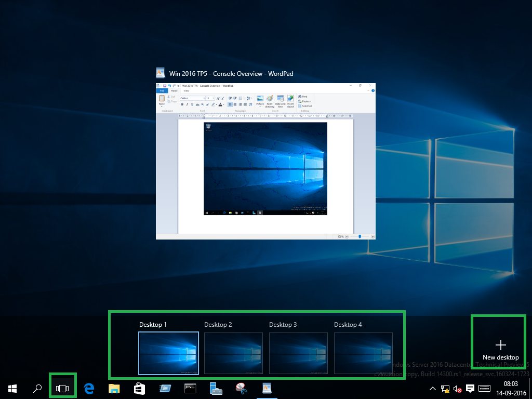Open the Action Center notifications icon
The width and height of the screenshot is (532, 399).
coord(470,389)
